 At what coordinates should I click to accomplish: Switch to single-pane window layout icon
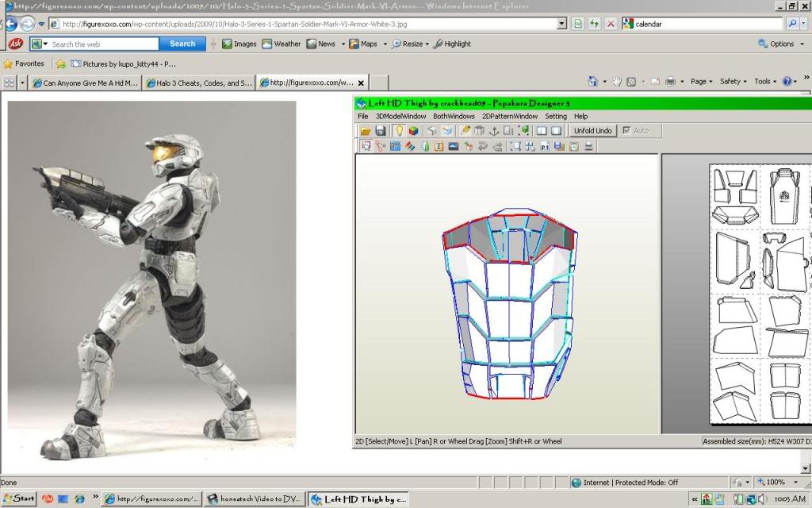point(556,131)
